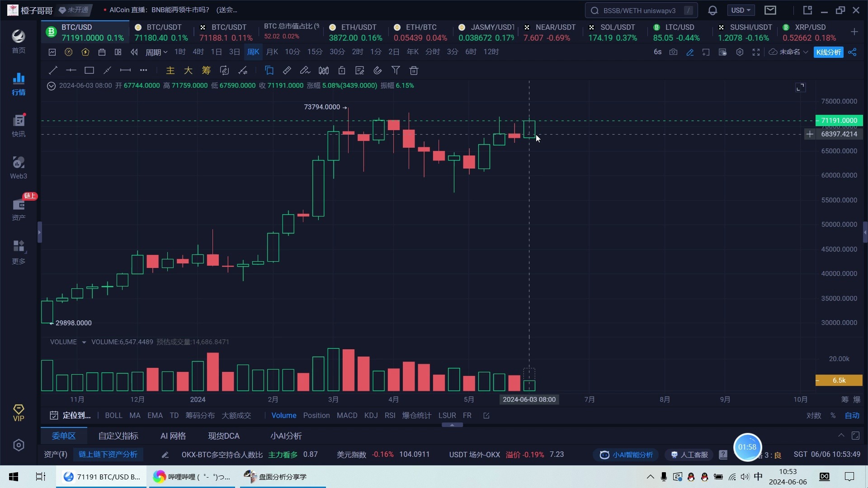Viewport: 868px width, 488px height.
Task: Switch to the 月K monthly timeframe
Action: point(272,52)
